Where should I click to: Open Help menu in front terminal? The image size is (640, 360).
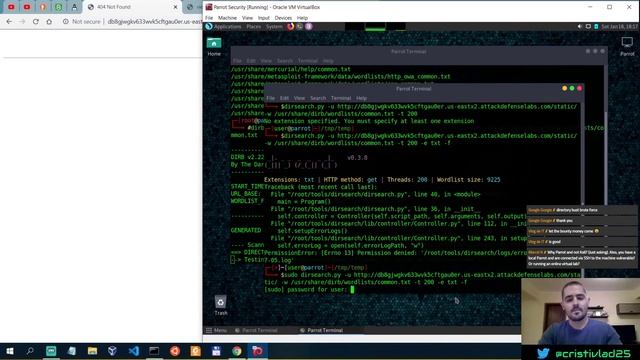361,98
